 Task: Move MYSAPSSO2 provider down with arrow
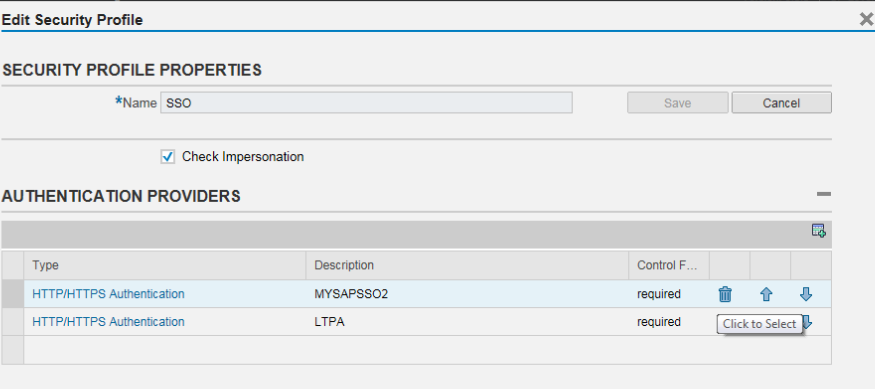[x=805, y=294]
